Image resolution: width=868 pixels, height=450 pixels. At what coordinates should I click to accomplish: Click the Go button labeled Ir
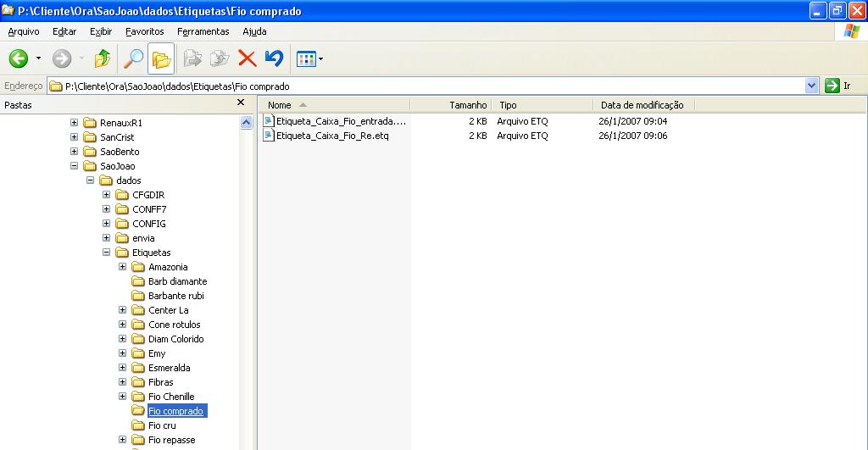(x=837, y=86)
